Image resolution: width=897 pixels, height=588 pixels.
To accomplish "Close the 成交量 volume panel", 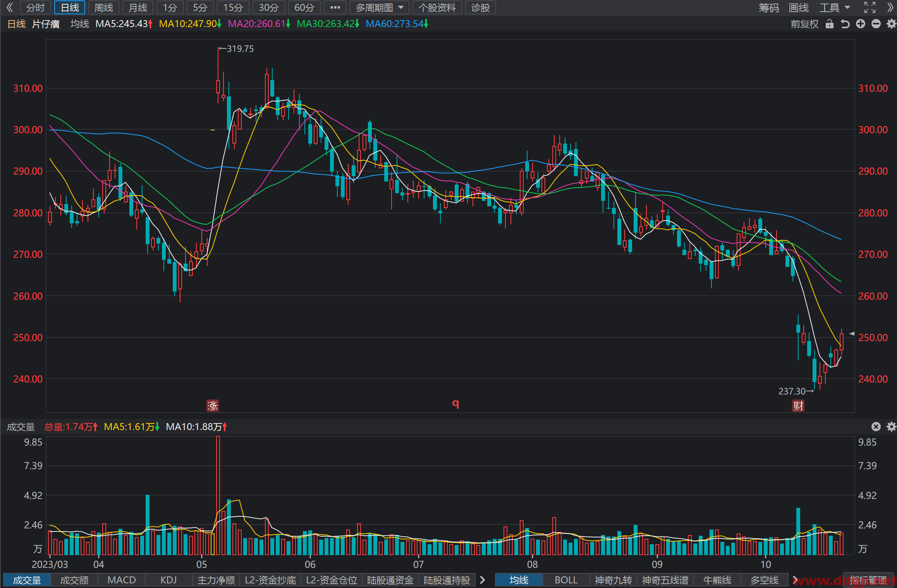I will click(876, 427).
